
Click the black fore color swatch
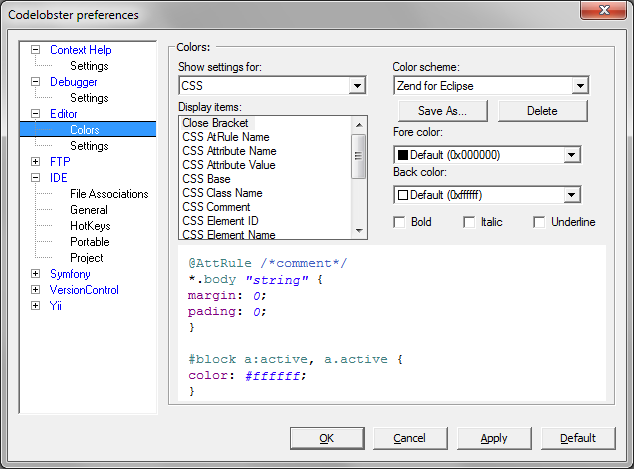point(403,155)
